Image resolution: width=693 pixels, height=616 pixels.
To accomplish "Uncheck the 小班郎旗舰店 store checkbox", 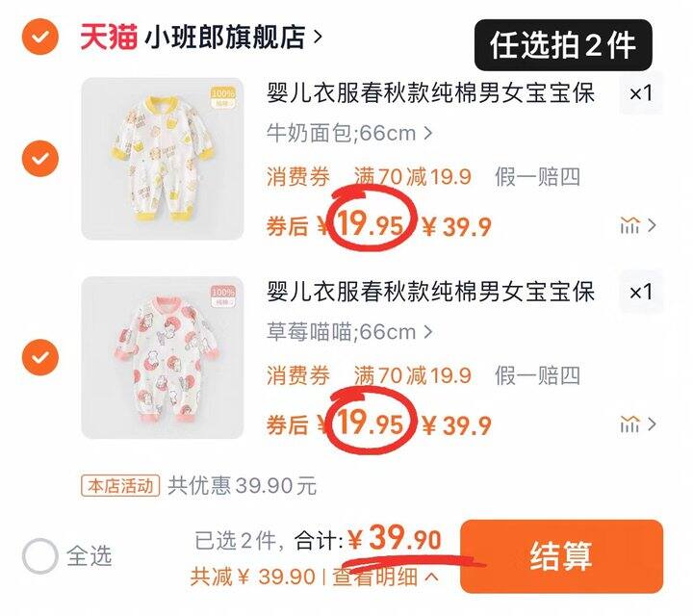I will click(40, 37).
